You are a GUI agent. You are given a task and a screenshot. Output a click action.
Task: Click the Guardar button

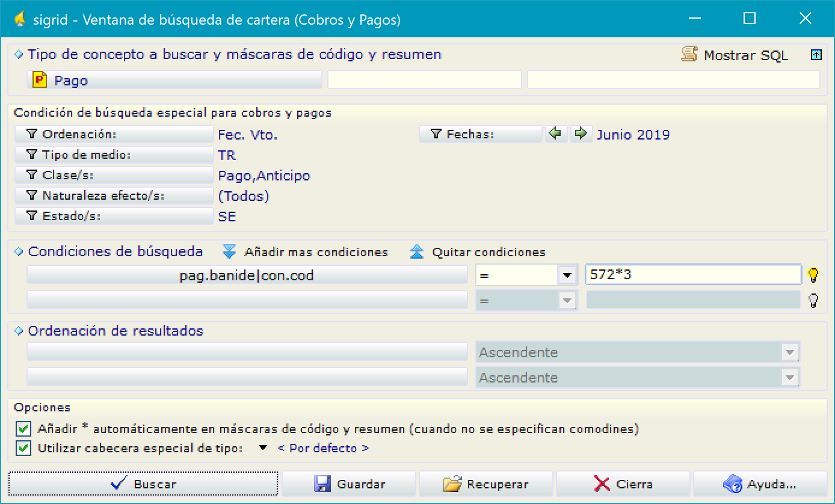[349, 484]
